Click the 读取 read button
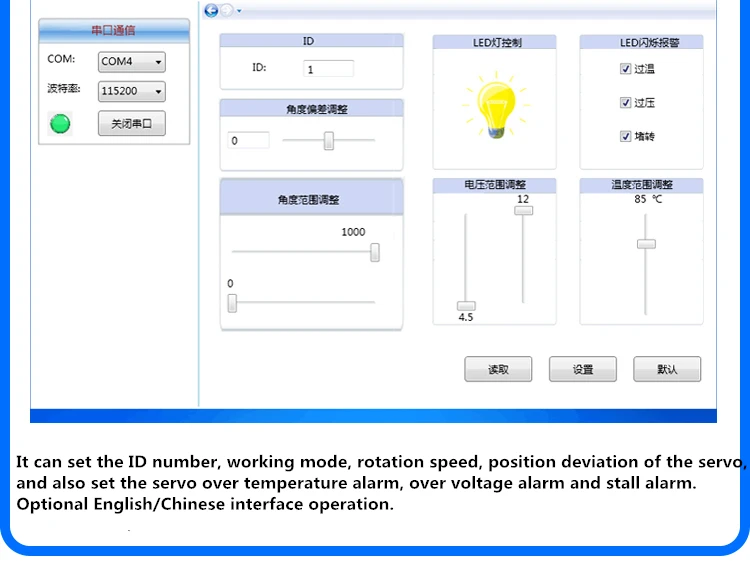The image size is (750, 564). click(498, 369)
